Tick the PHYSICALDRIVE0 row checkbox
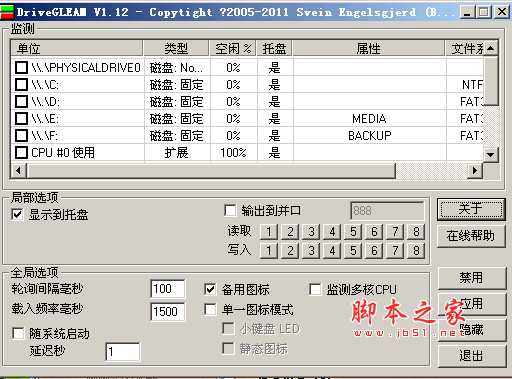 pyautogui.click(x=21, y=68)
